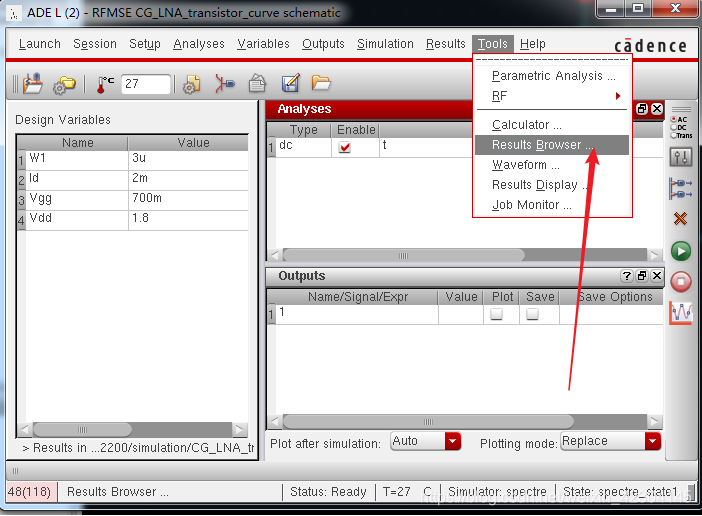Open the Results menu
The image size is (702, 516).
[445, 44]
